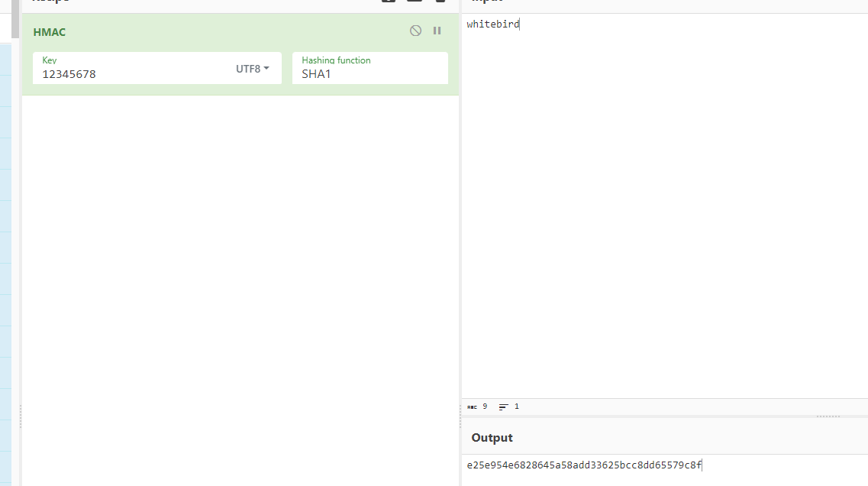
Task: Click the operations list scrollbar thumb at the left
Action: click(x=15, y=19)
